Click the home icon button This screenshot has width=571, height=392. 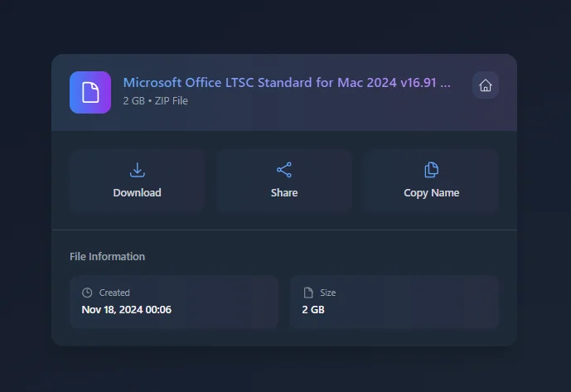click(x=485, y=85)
